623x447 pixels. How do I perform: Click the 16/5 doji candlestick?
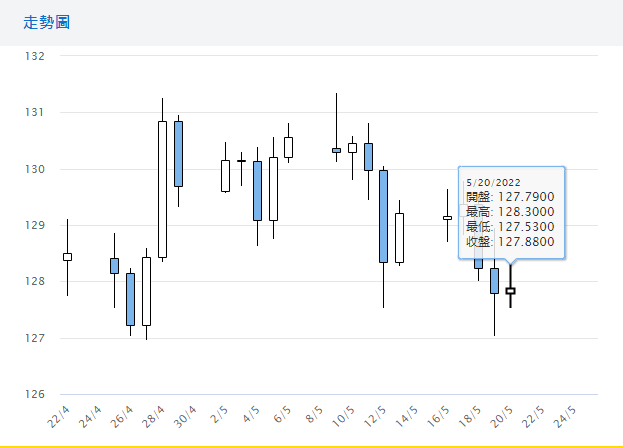pos(447,218)
